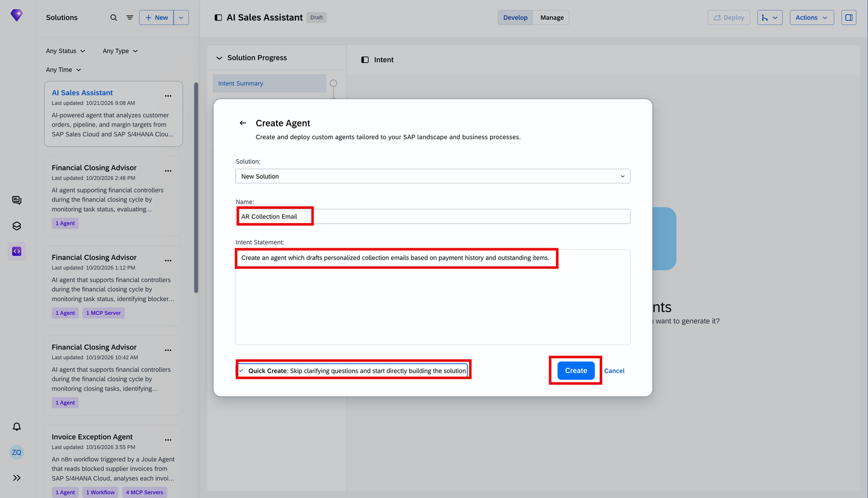Viewport: 868px width, 498px height.
Task: Click the solutions list scrollbar
Action: 196,188
